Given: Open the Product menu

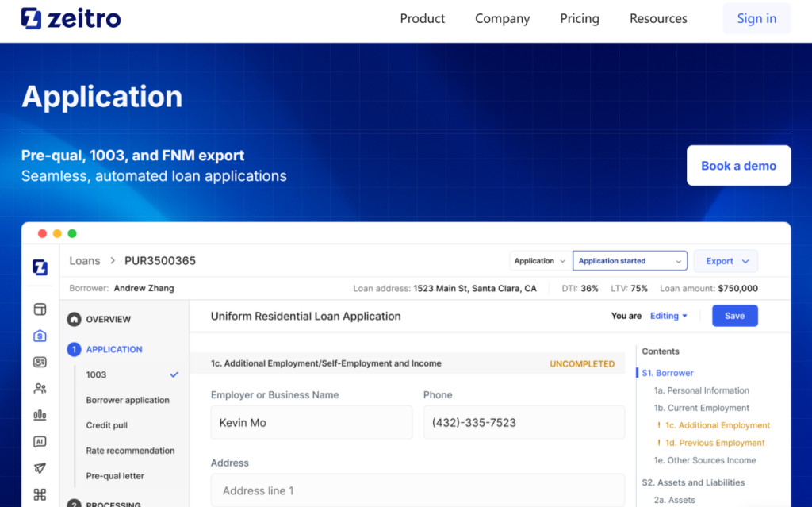Looking at the screenshot, I should [x=422, y=19].
